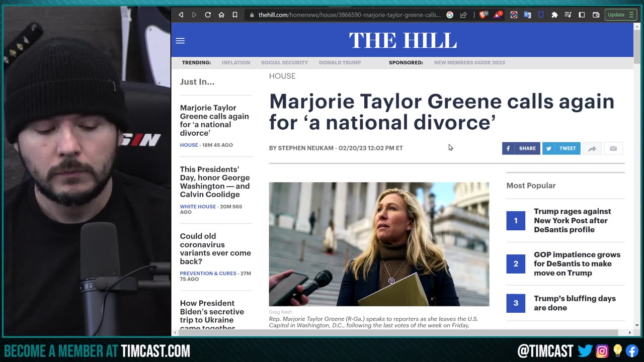Open the Donald Trump trending topic
The image size is (644, 362).
[x=340, y=62]
